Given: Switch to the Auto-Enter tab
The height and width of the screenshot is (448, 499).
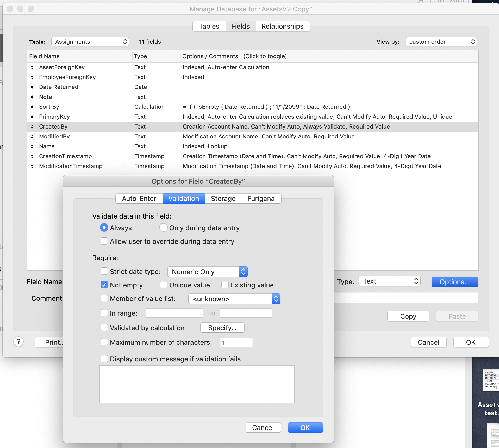Looking at the screenshot, I should pyautogui.click(x=139, y=199).
